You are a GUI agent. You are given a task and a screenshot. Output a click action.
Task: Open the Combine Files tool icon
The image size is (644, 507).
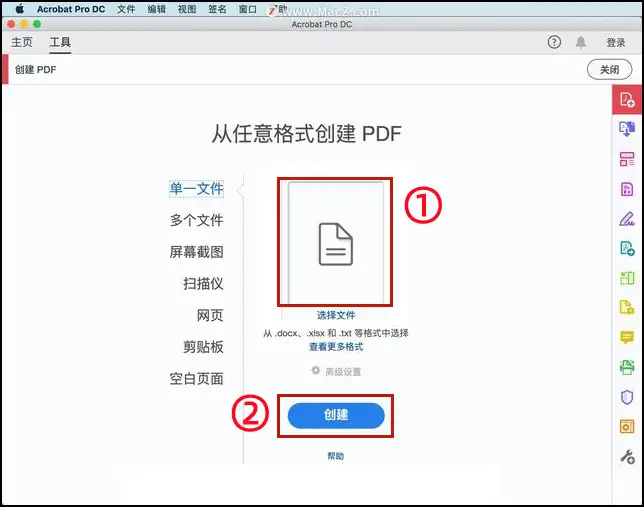[x=627, y=129]
